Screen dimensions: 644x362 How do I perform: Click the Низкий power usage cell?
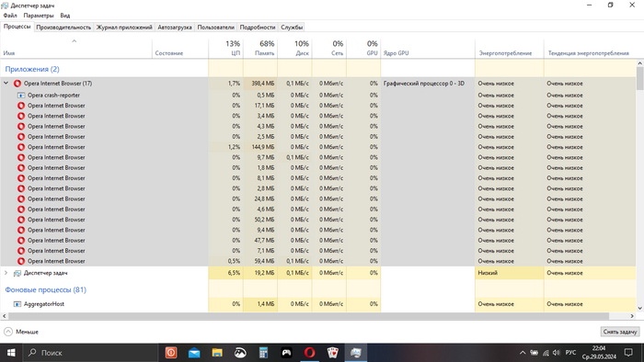pyautogui.click(x=510, y=273)
